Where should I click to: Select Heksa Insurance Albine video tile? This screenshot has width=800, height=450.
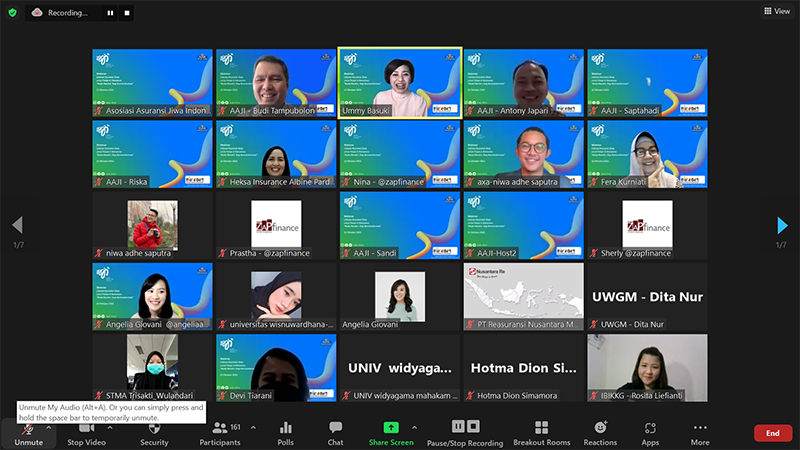point(276,154)
